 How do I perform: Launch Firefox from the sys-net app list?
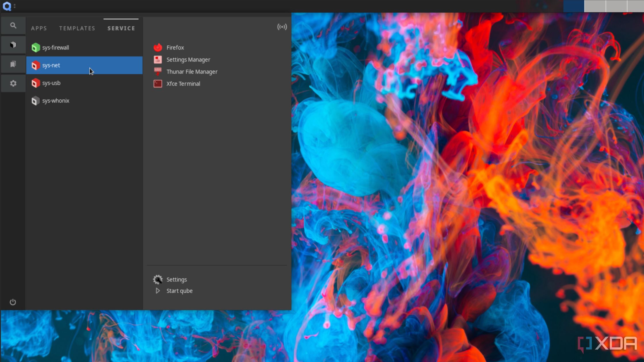pyautogui.click(x=175, y=47)
